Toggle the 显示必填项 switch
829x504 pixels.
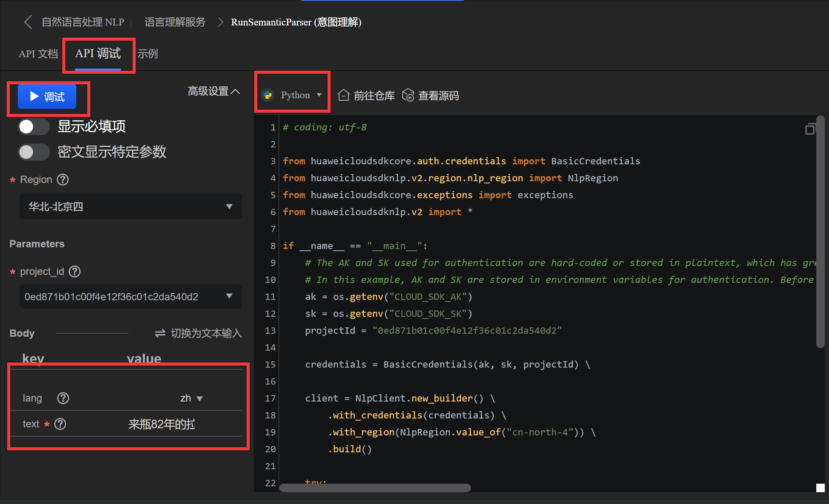point(34,127)
